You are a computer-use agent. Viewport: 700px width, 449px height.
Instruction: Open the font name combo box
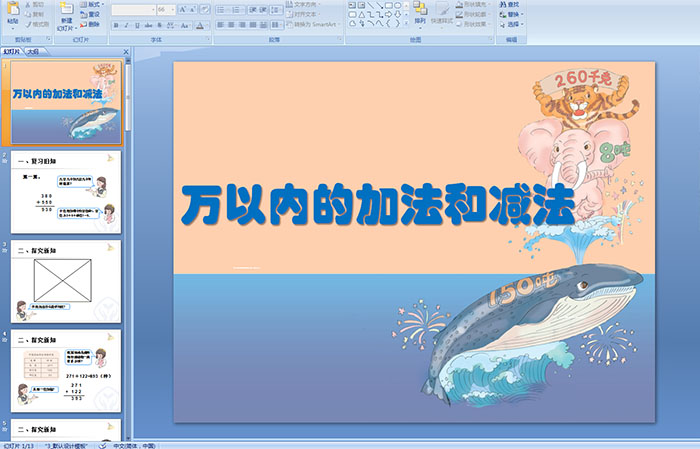click(133, 9)
